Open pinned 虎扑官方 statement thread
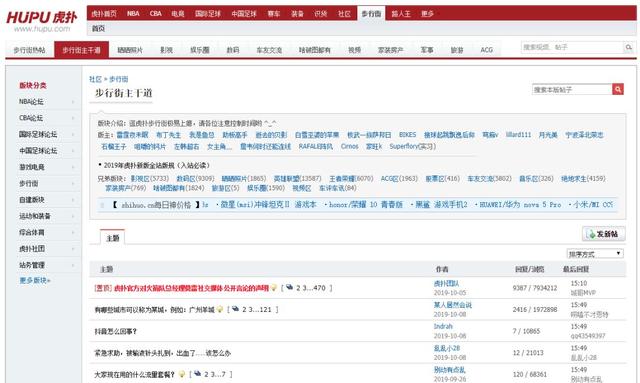Image resolution: width=640 pixels, height=383 pixels. tap(191, 288)
